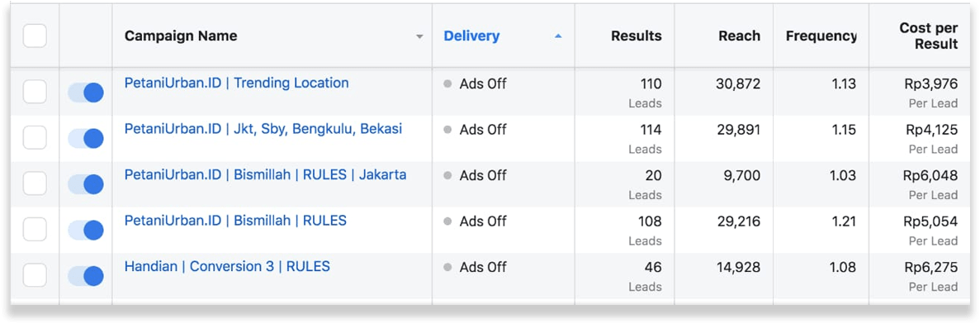The width and height of the screenshot is (980, 324).
Task: Sort by the Delivery column header
Action: tap(472, 36)
